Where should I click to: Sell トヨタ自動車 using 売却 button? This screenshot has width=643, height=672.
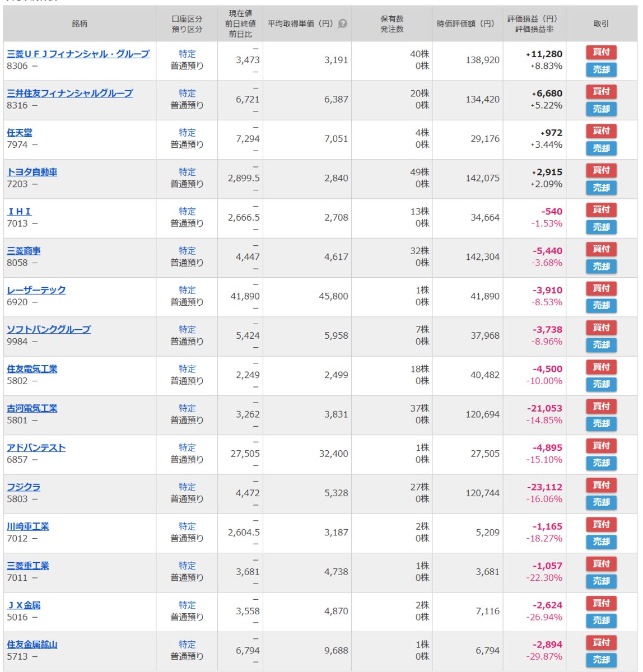[x=602, y=188]
